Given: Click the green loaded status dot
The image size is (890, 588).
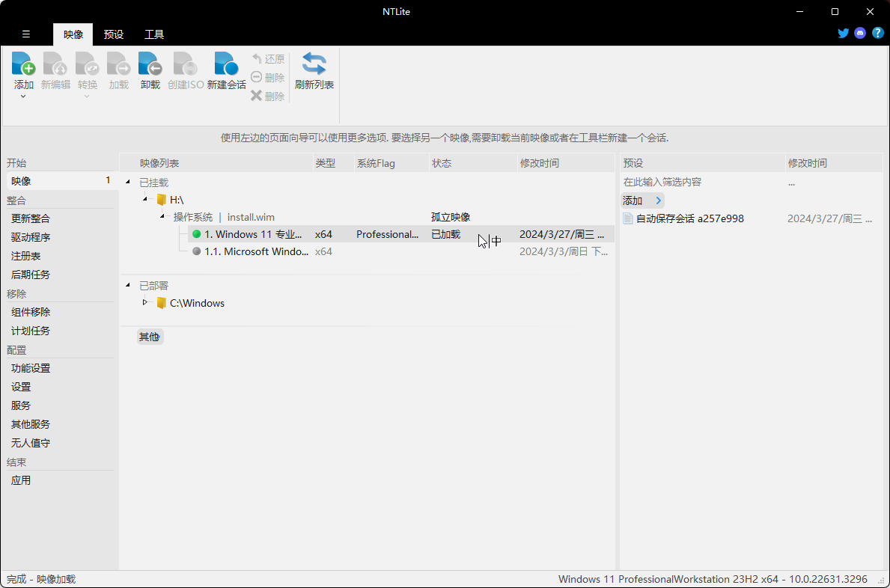Looking at the screenshot, I should click(x=196, y=234).
